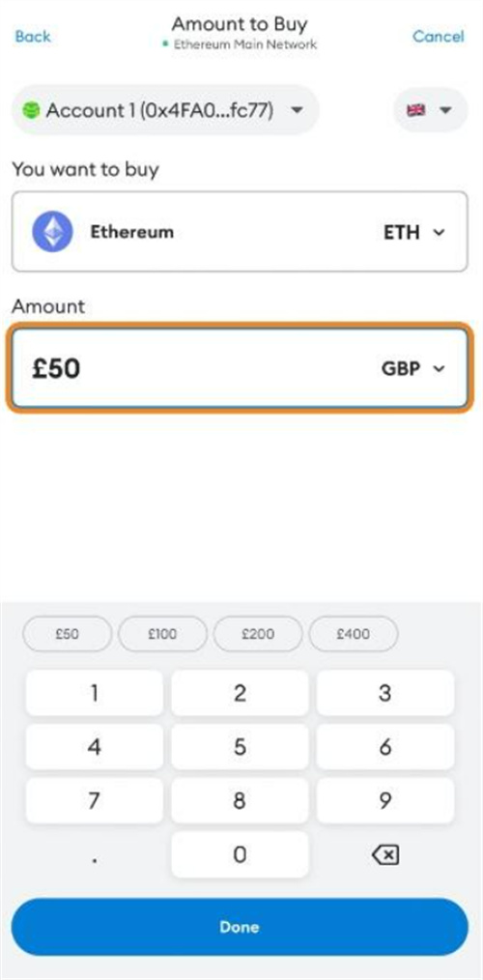Select the £50 quick amount chip
The width and height of the screenshot is (483, 980).
tap(67, 634)
